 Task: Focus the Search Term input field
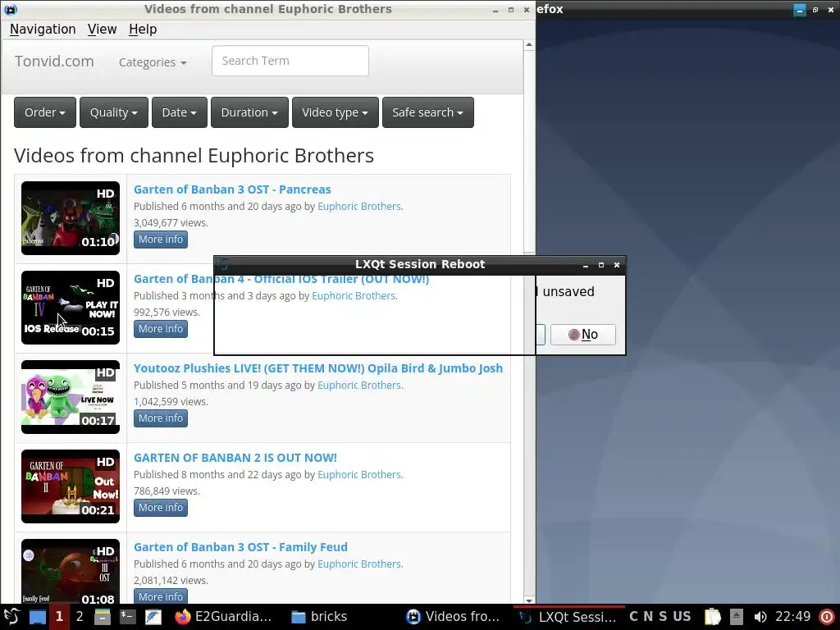(290, 61)
